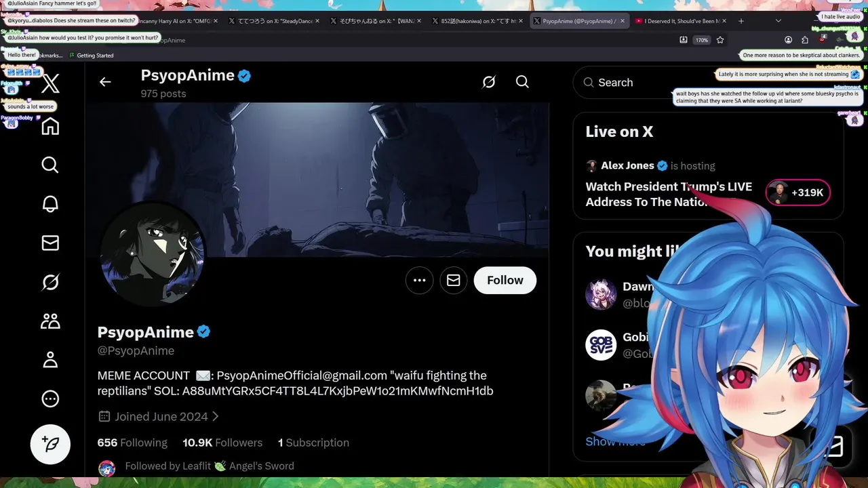Open the More circle-dots icon in sidebar
Viewport: 868px width, 488px height.
click(50, 399)
